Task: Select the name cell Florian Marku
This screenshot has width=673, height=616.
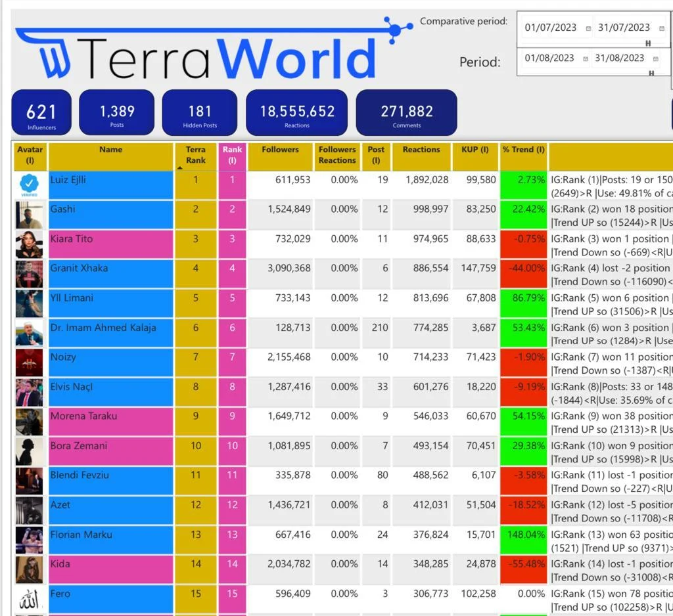Action: coord(110,540)
